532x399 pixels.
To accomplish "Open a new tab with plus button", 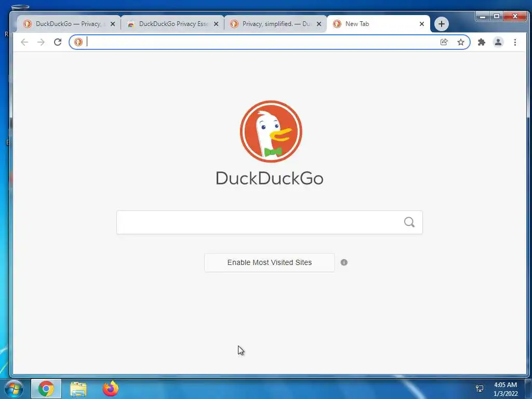I will click(x=442, y=24).
